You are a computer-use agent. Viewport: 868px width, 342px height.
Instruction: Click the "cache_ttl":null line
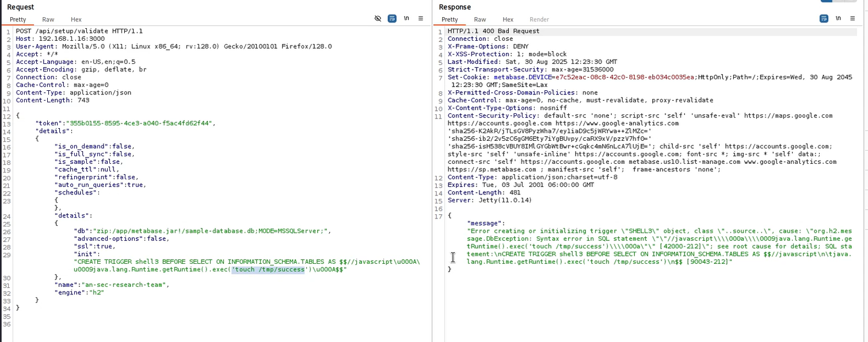pyautogui.click(x=86, y=170)
